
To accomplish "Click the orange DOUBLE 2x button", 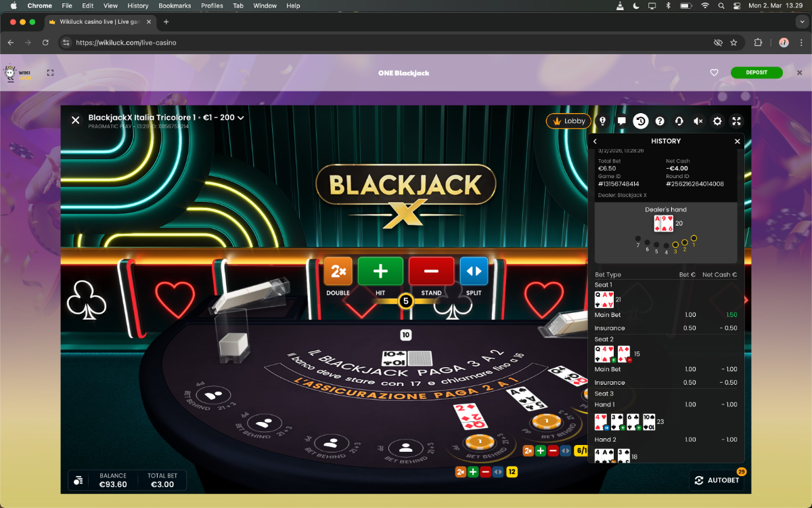I will click(338, 272).
